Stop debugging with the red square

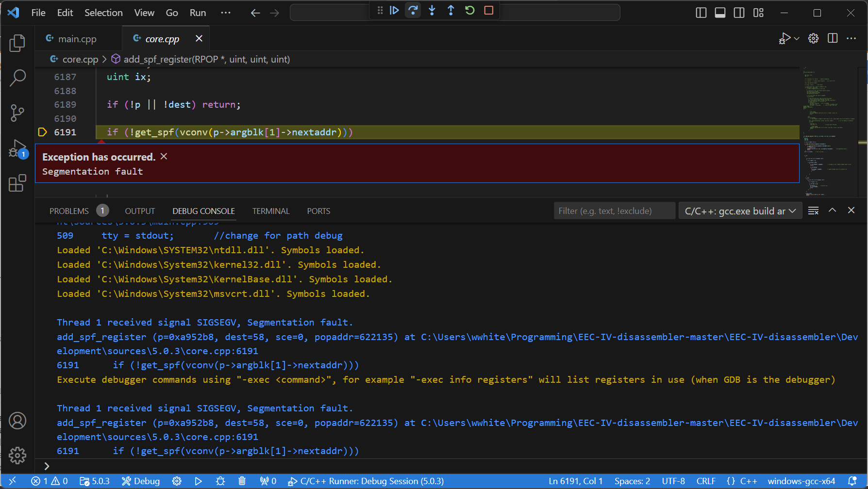(489, 10)
